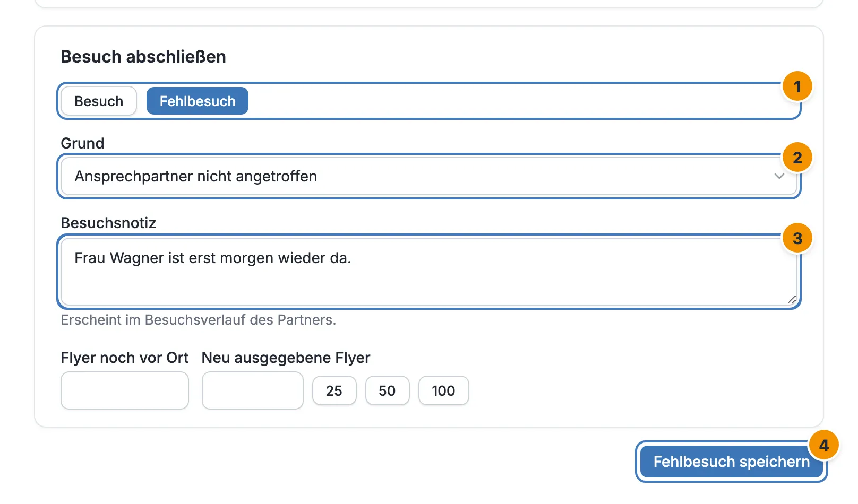Viewport: 858px width, 504px height.
Task: Click the resize handle of the Besuchsnotiz field
Action: tap(792, 300)
